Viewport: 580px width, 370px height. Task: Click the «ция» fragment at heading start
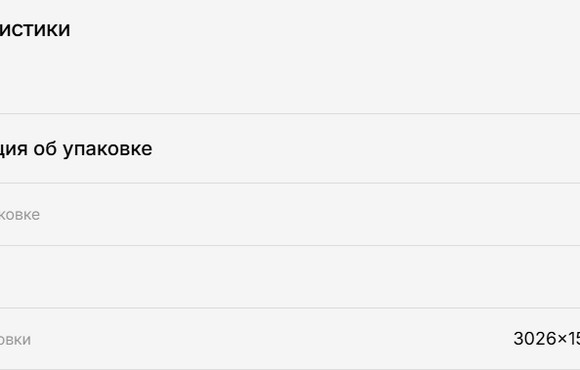point(14,149)
